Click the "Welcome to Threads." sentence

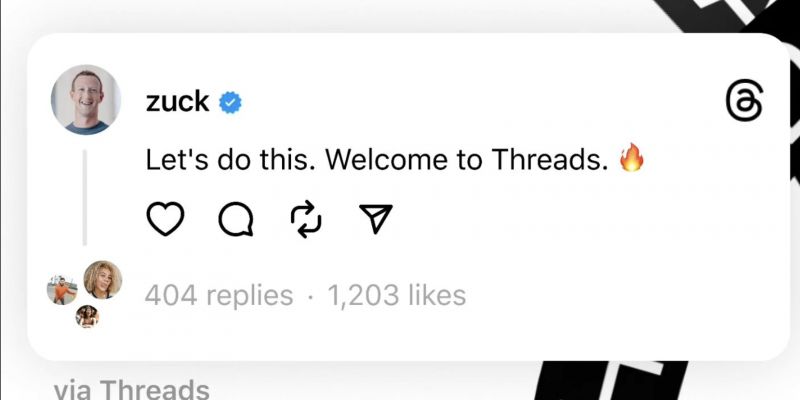tap(467, 160)
